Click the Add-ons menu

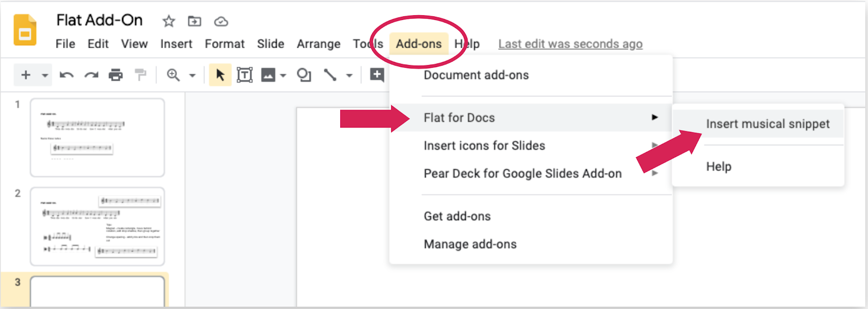coord(419,44)
